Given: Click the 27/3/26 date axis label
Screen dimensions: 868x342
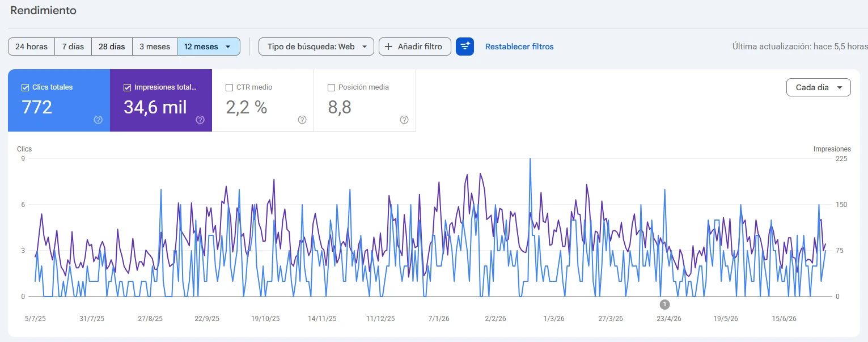Looking at the screenshot, I should 611,319.
